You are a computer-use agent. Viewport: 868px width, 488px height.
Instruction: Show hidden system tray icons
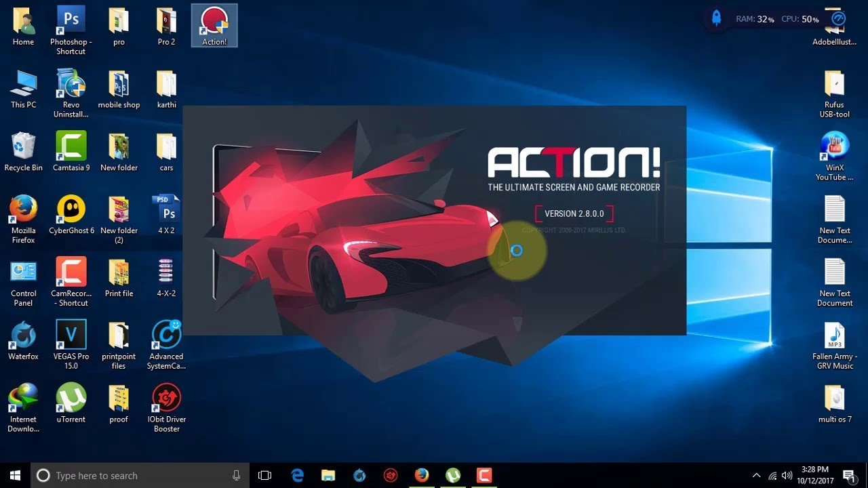757,475
